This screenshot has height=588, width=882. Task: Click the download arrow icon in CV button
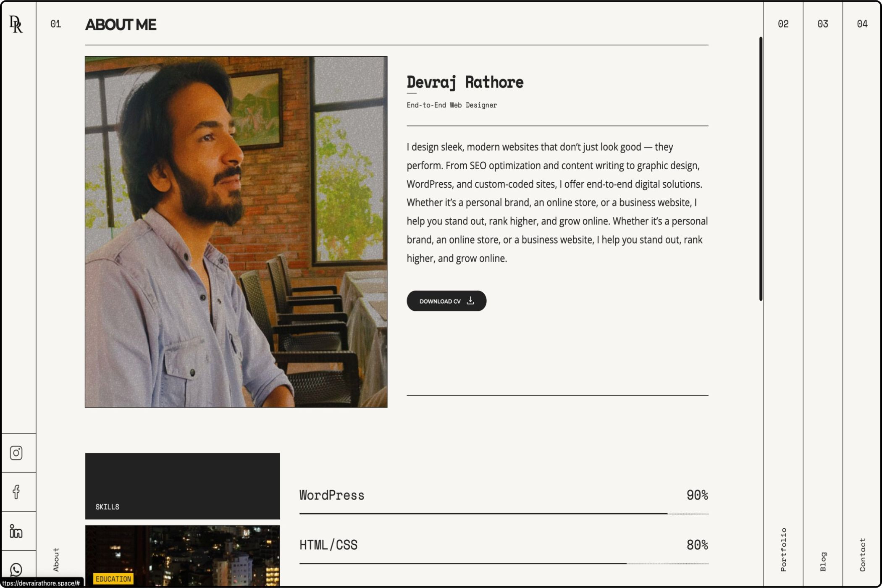(x=470, y=301)
